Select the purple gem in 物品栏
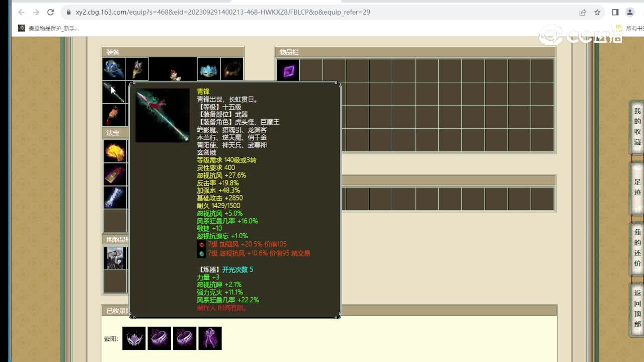644x362 pixels. pos(288,71)
